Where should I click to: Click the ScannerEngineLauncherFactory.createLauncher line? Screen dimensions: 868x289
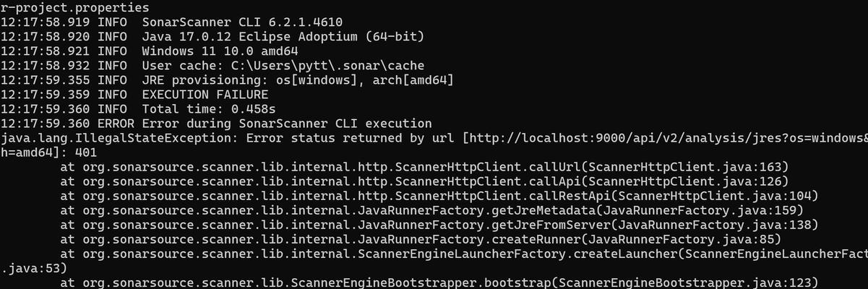[x=464, y=254]
